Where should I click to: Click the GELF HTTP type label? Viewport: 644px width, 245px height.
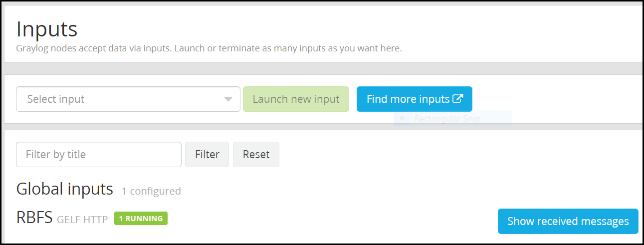click(x=82, y=219)
